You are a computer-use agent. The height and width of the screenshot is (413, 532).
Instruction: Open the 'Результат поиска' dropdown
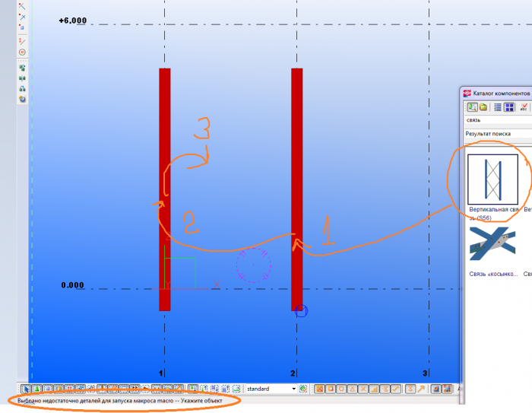(x=498, y=133)
